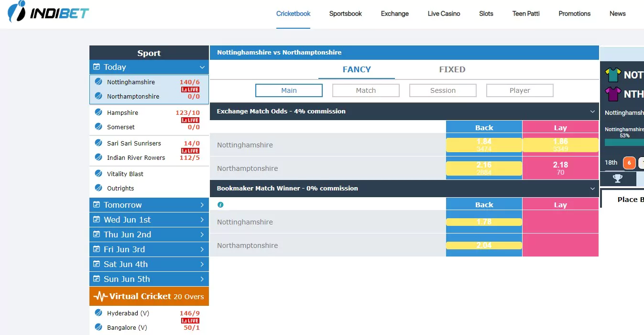Click the Indibet logo
The width and height of the screenshot is (644, 335).
click(48, 12)
